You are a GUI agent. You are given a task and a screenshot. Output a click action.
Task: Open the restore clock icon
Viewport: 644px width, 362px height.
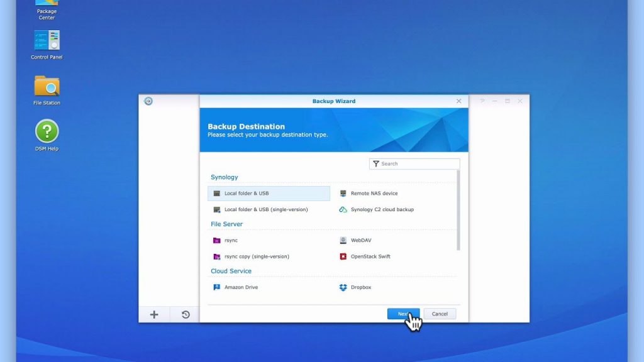click(186, 314)
